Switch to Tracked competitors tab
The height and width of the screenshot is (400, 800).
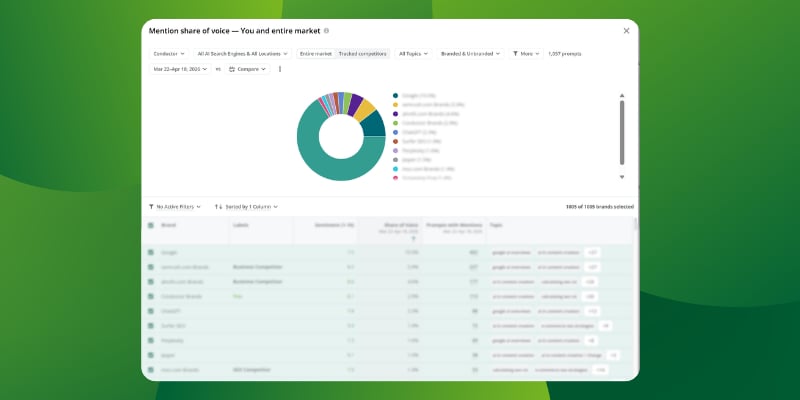coord(363,54)
